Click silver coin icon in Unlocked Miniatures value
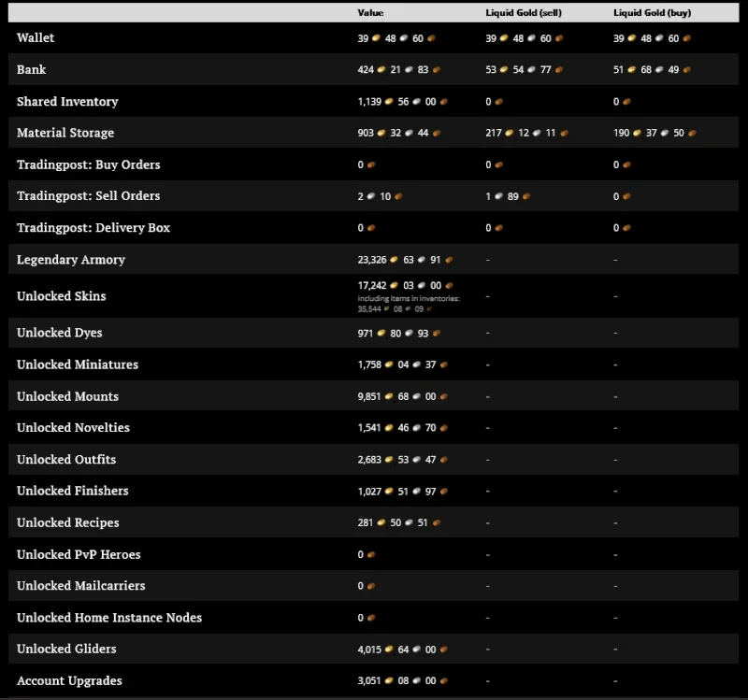 416,364
